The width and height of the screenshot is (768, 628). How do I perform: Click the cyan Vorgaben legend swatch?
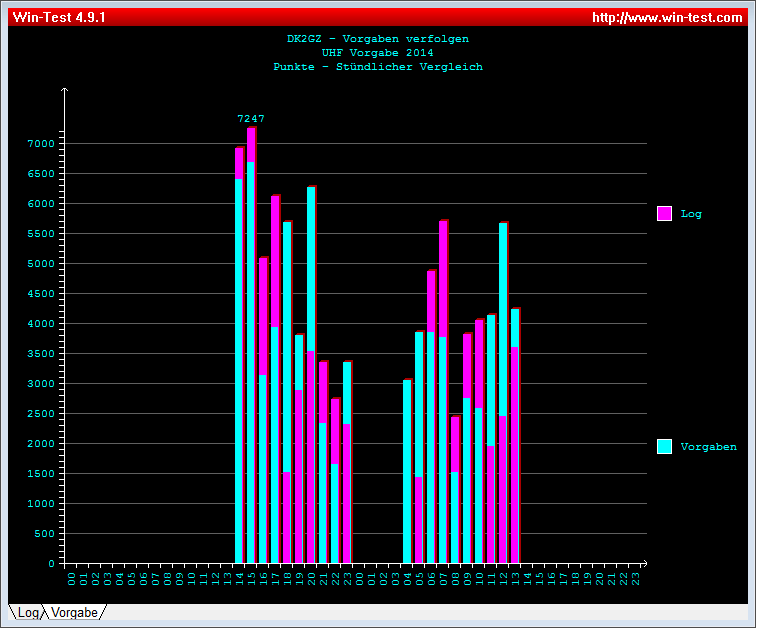(664, 447)
